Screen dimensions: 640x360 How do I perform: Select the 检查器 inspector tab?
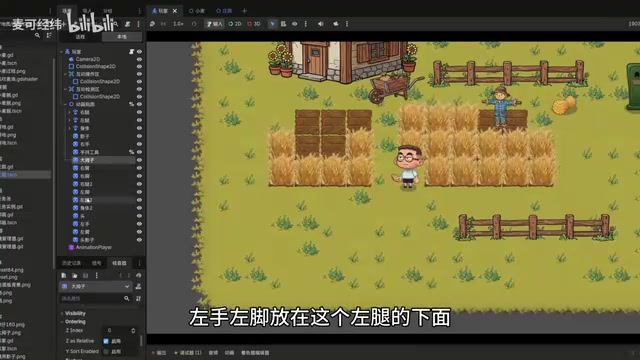(119, 263)
